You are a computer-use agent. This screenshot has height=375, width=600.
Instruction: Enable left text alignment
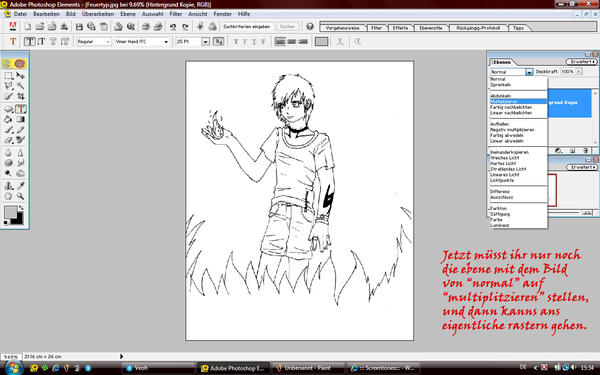pos(280,41)
